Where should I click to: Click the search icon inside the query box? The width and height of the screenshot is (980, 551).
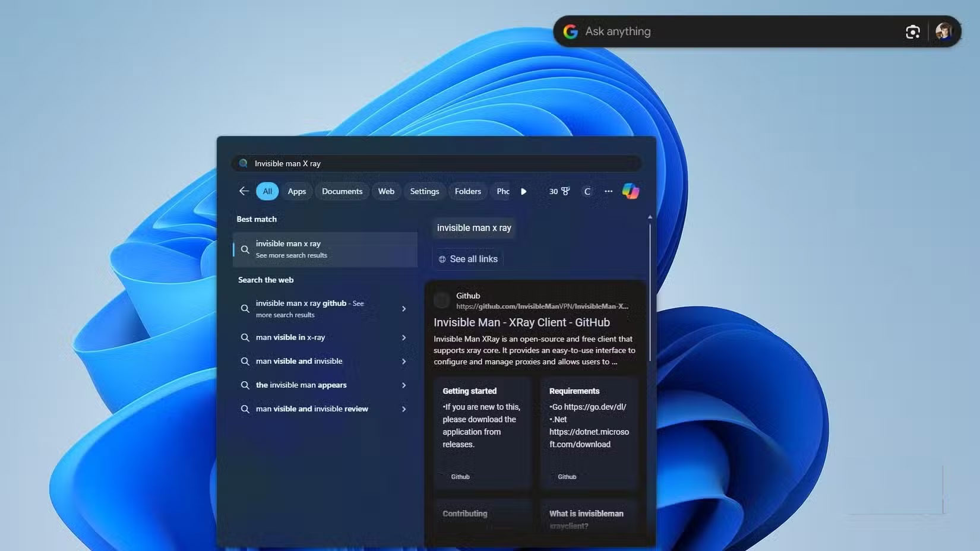click(x=243, y=163)
